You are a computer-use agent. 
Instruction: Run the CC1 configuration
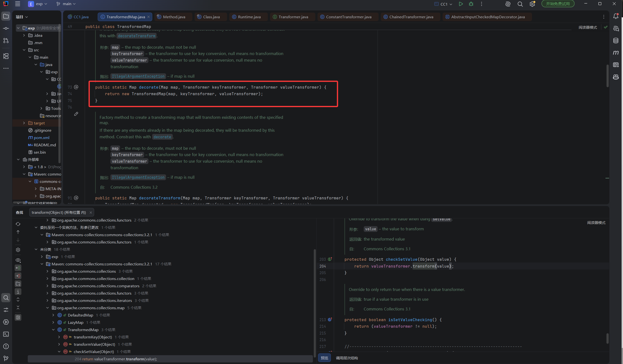coord(461,4)
